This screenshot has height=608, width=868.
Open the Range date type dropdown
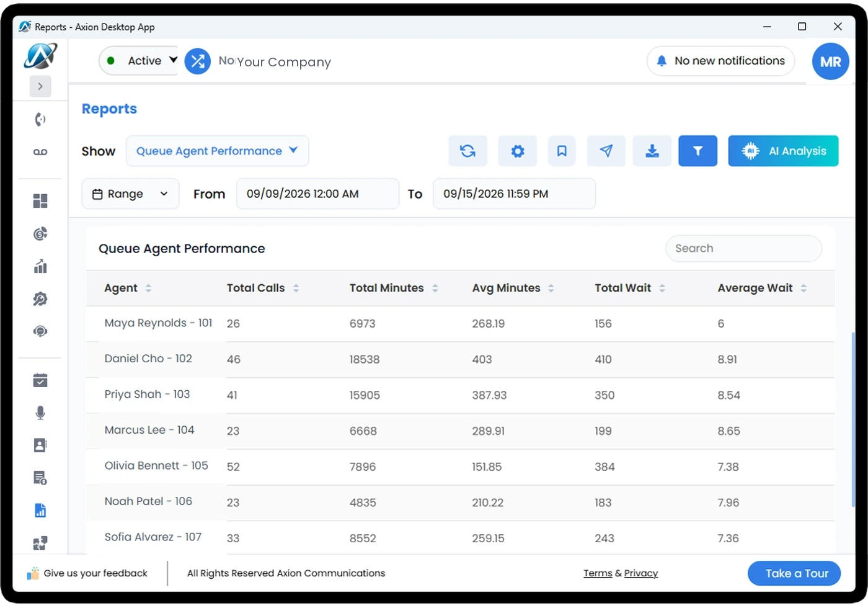coord(131,194)
